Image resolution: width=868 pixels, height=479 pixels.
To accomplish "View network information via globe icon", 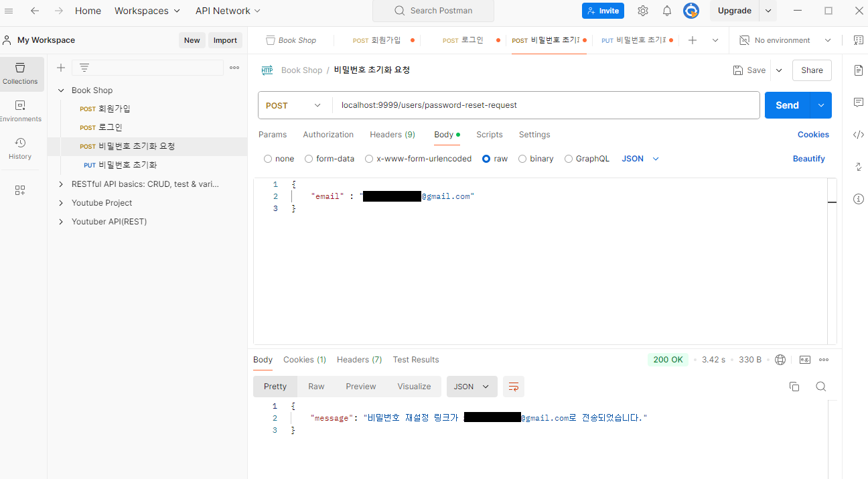I will (x=780, y=360).
